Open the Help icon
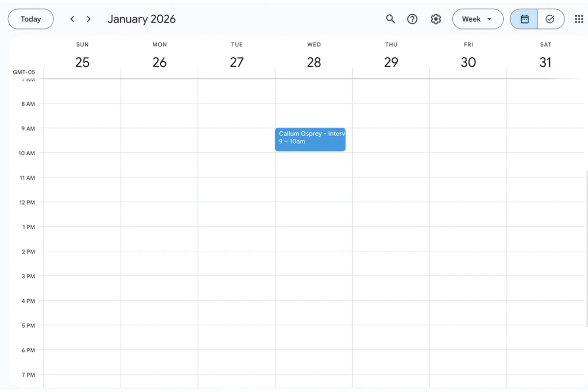The image size is (588, 392). coord(412,19)
